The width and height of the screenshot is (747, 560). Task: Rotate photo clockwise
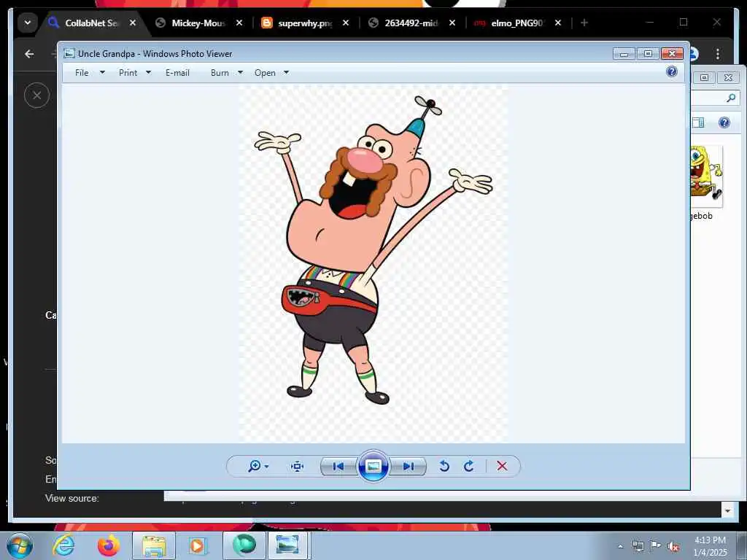coord(469,466)
